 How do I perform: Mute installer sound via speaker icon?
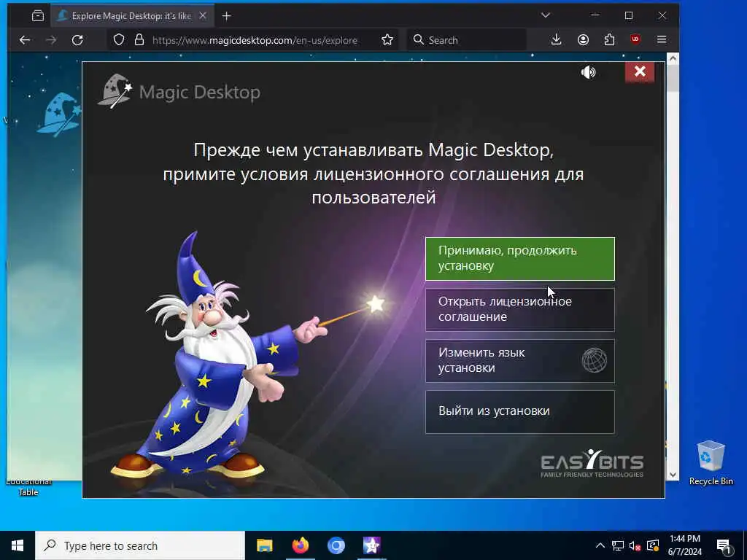589,72
